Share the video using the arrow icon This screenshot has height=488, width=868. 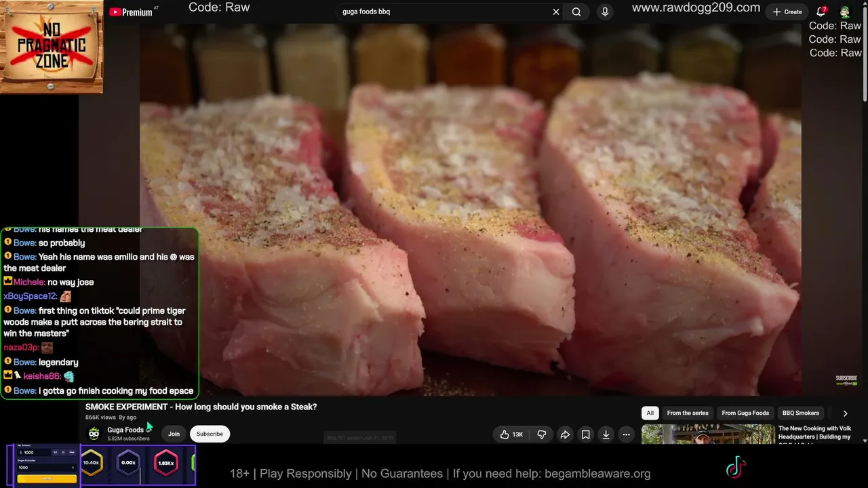pyautogui.click(x=565, y=434)
